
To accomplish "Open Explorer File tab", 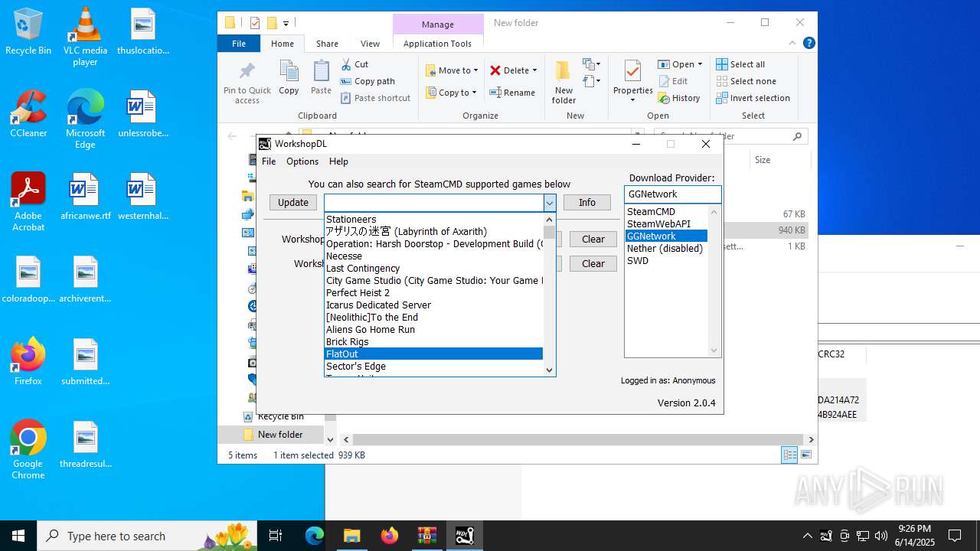I will pos(239,44).
